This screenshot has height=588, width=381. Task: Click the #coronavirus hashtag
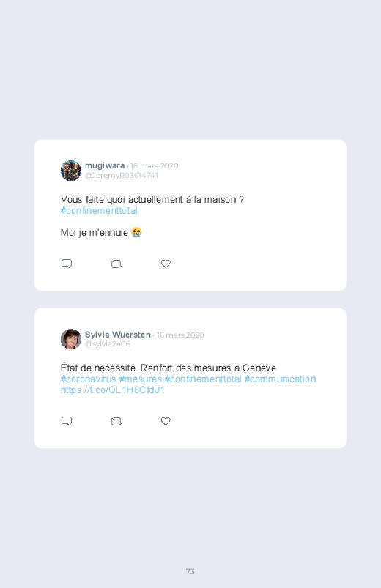(88, 379)
